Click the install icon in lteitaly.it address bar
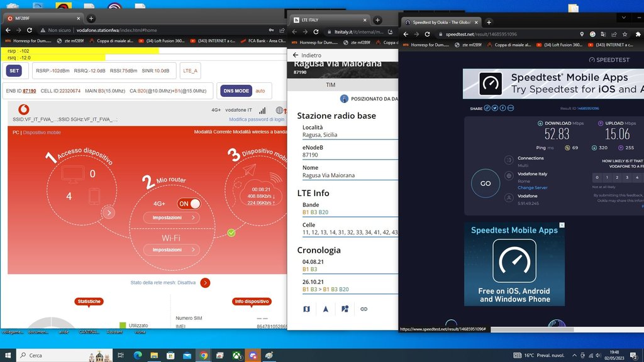This screenshot has width=644, height=362. [390, 31]
